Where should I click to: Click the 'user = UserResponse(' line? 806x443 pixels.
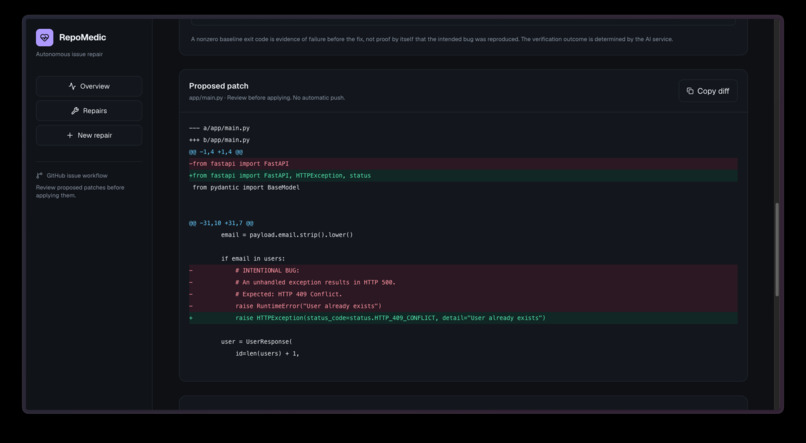[257, 342]
